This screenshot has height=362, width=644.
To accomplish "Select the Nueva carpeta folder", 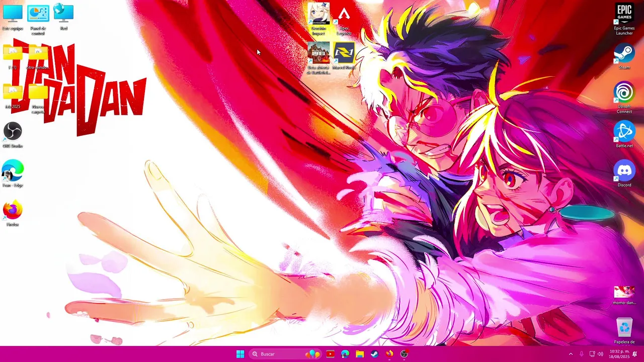I will (x=38, y=99).
